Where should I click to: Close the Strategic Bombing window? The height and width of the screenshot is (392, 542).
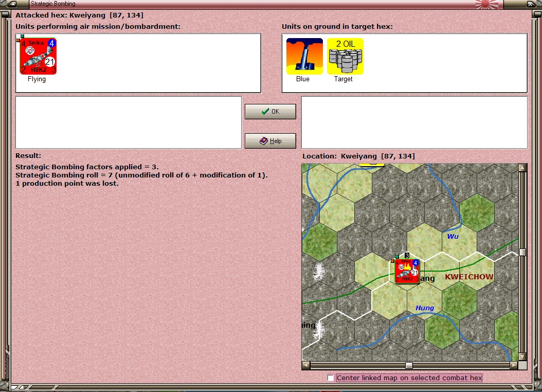coord(531,4)
